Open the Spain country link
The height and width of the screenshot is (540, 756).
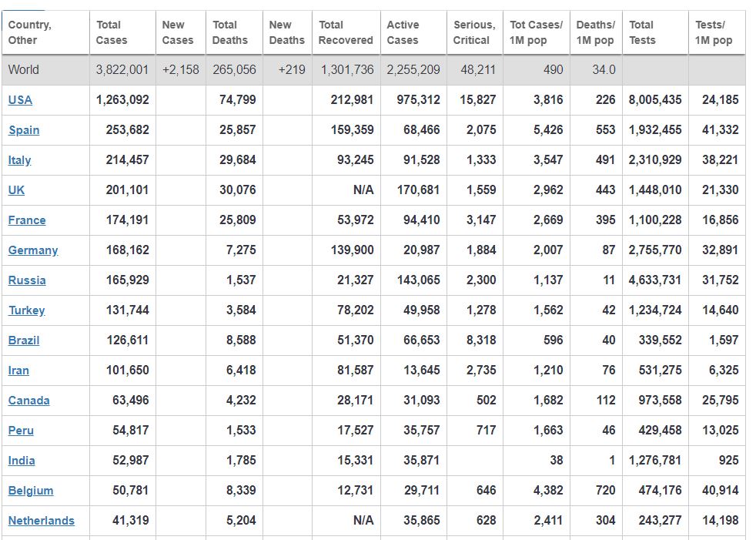click(x=24, y=130)
